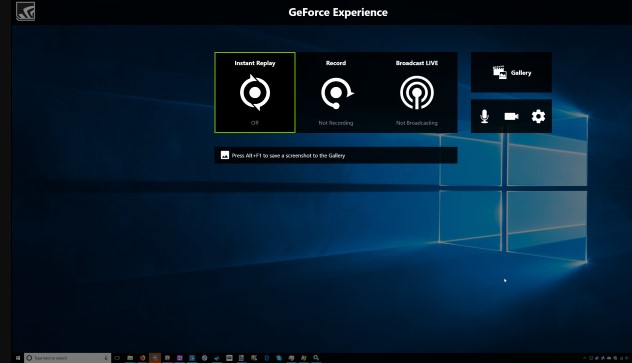This screenshot has height=363, width=632.
Task: Open settings with the gear icon
Action: 538,116
